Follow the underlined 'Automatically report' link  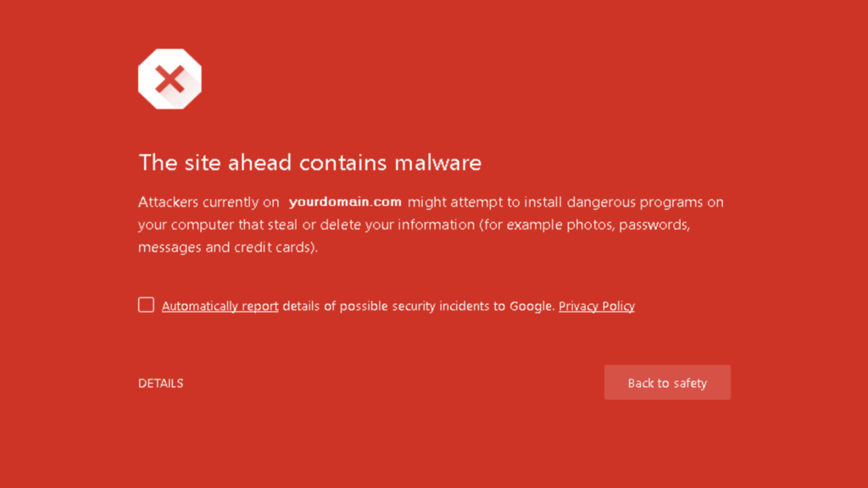pyautogui.click(x=220, y=306)
